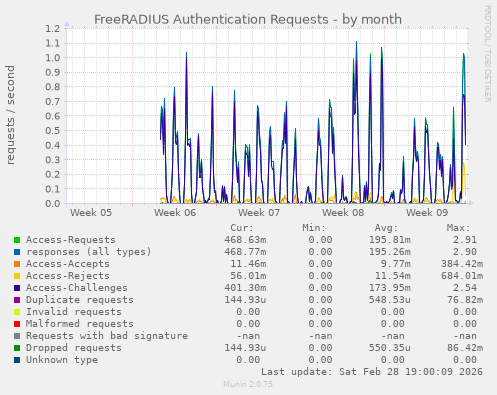Click the Duplicate requests purple swatch

(17, 300)
